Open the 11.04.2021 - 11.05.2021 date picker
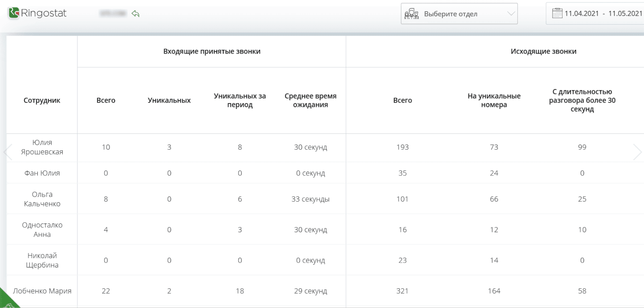The image size is (644, 308). click(603, 14)
